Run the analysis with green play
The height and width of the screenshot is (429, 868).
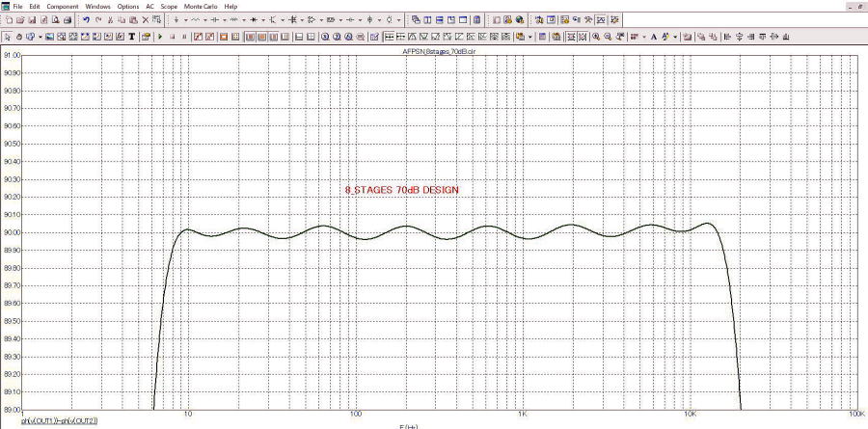pyautogui.click(x=160, y=37)
